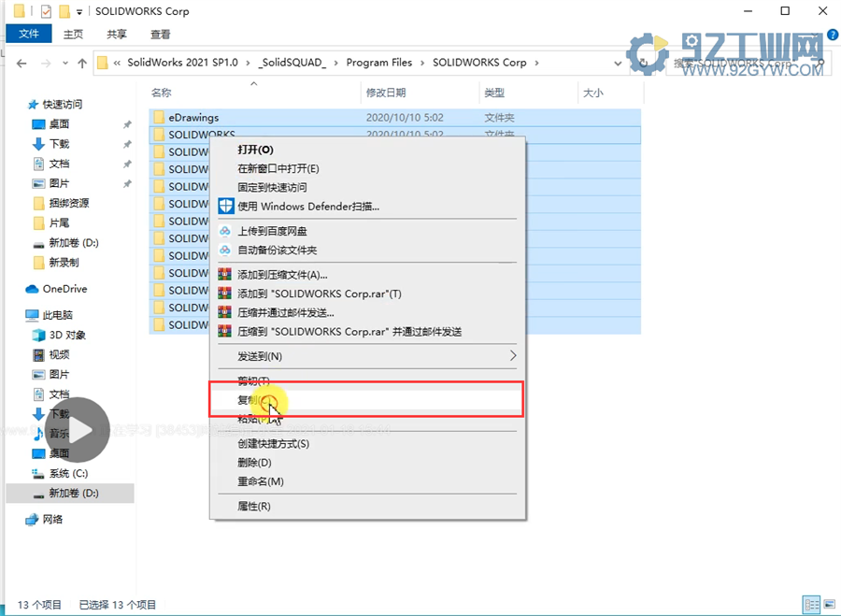
Task: Select the eDrawings folder icon in the file list
Action: [159, 117]
